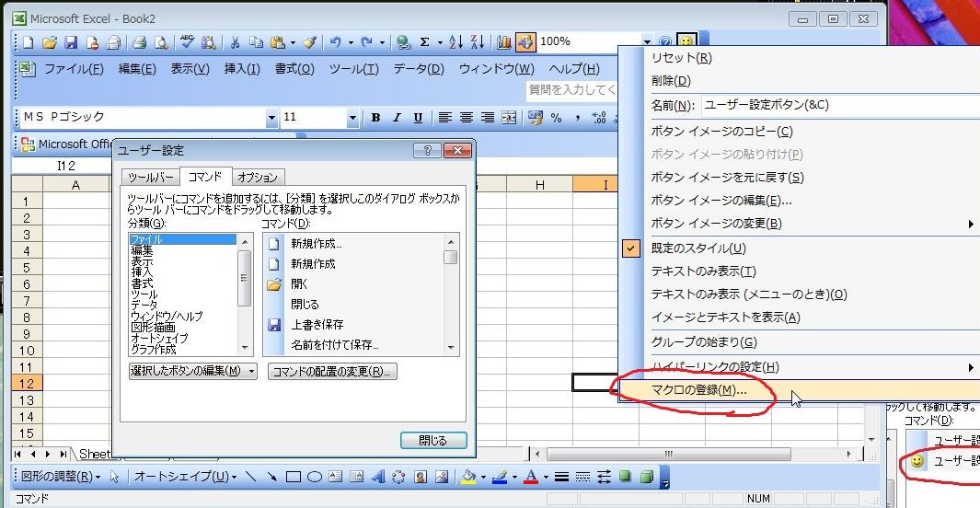Click the Align Left icon
This screenshot has height=508, width=980.
444,118
